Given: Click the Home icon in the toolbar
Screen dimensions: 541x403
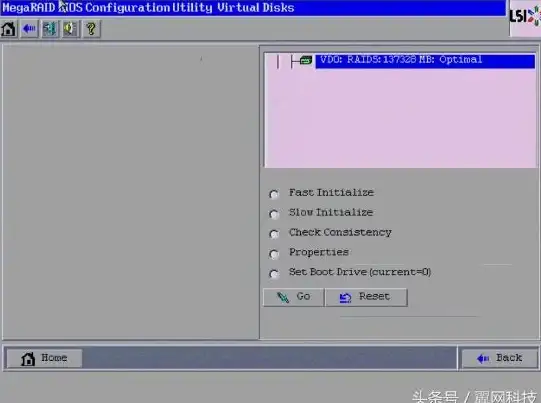Looking at the screenshot, I should point(9,29).
